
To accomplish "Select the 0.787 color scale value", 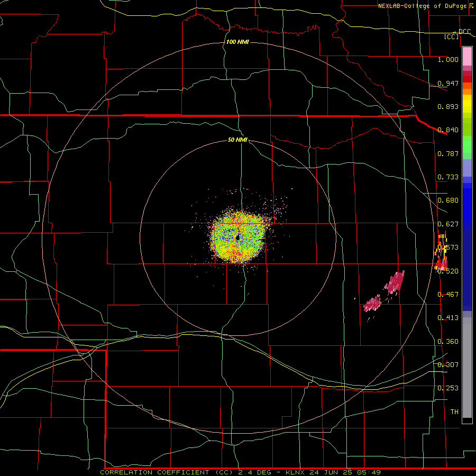I will point(448,153).
